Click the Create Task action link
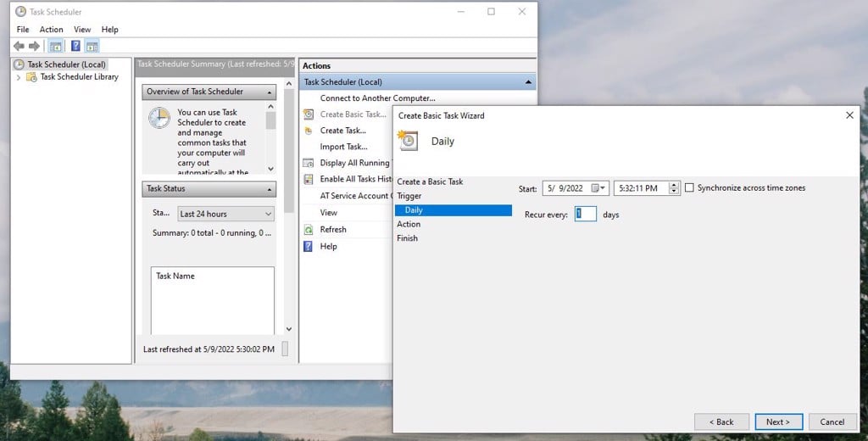Image resolution: width=868 pixels, height=441 pixels. (342, 131)
